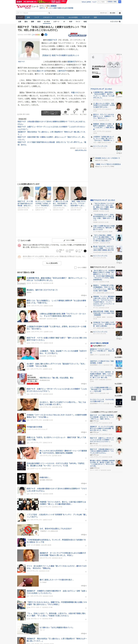Open the スポーツ category
The image size is (138, 644).
click(56, 21)
